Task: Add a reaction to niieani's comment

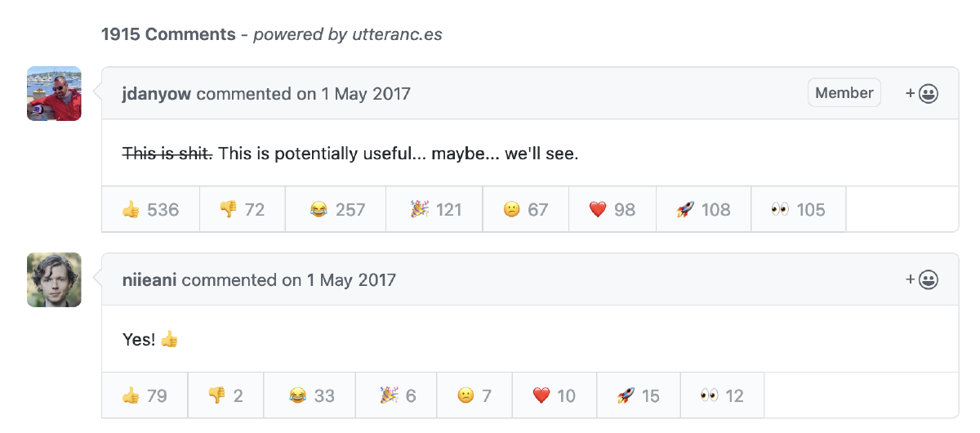Action: coord(922,280)
